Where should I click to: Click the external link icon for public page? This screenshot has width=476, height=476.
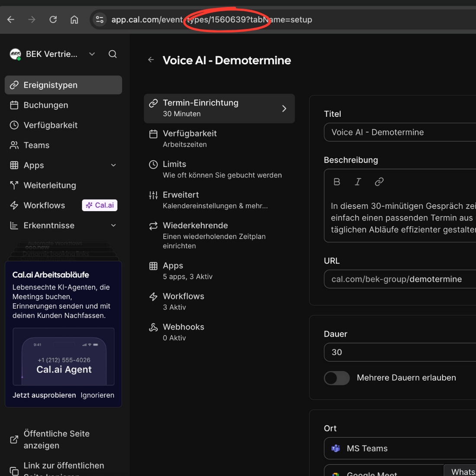coord(14,439)
